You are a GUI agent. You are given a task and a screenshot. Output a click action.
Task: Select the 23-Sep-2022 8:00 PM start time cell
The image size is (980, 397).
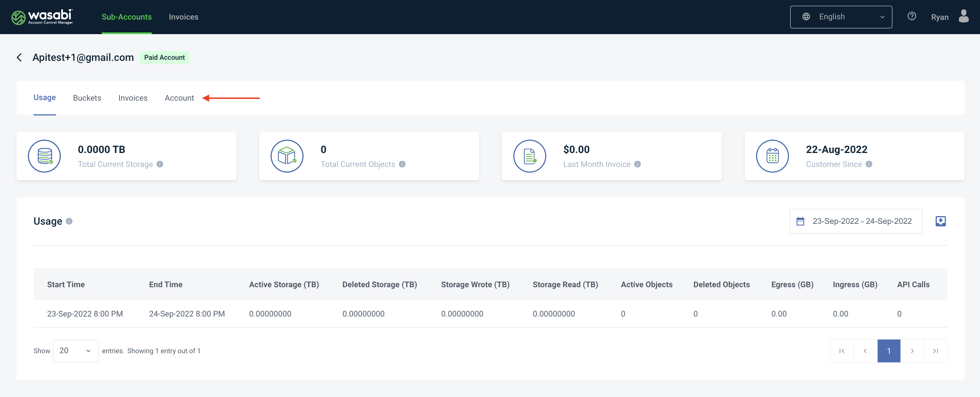pyautogui.click(x=85, y=314)
